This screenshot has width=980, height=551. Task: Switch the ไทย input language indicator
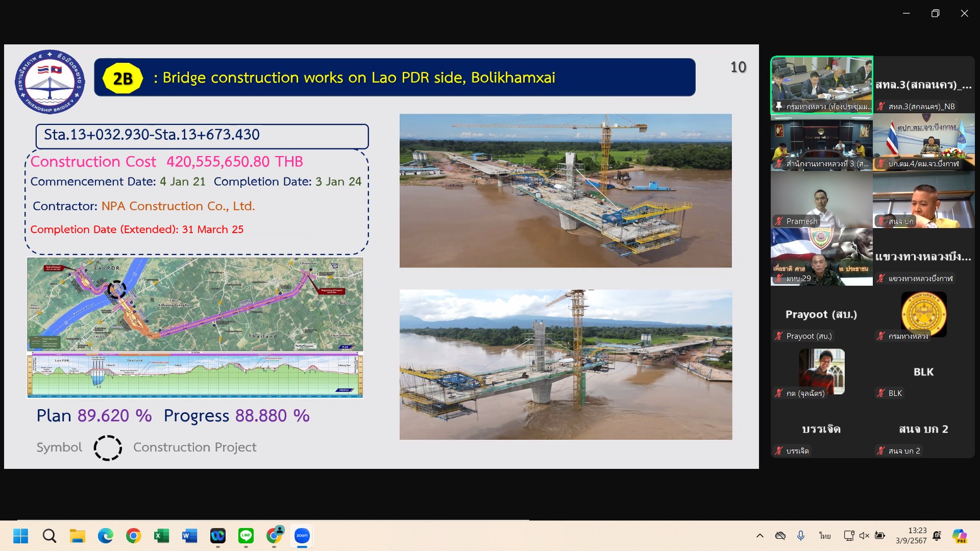tap(825, 536)
